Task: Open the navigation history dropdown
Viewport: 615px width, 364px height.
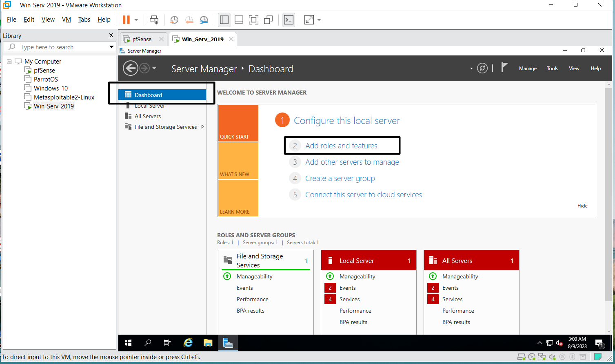Action: 154,68
